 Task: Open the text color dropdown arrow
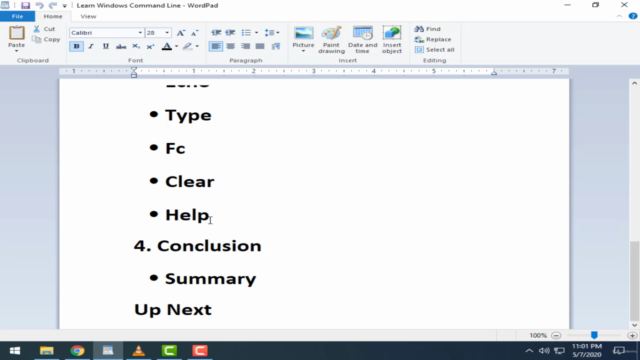(176, 46)
